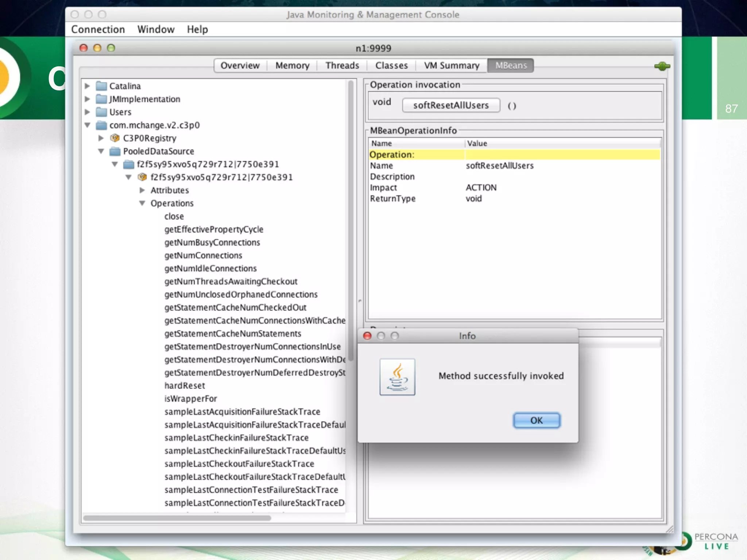This screenshot has width=747, height=560.
Task: Select getNumUnclosedOrphanedConnections operation
Action: point(241,295)
